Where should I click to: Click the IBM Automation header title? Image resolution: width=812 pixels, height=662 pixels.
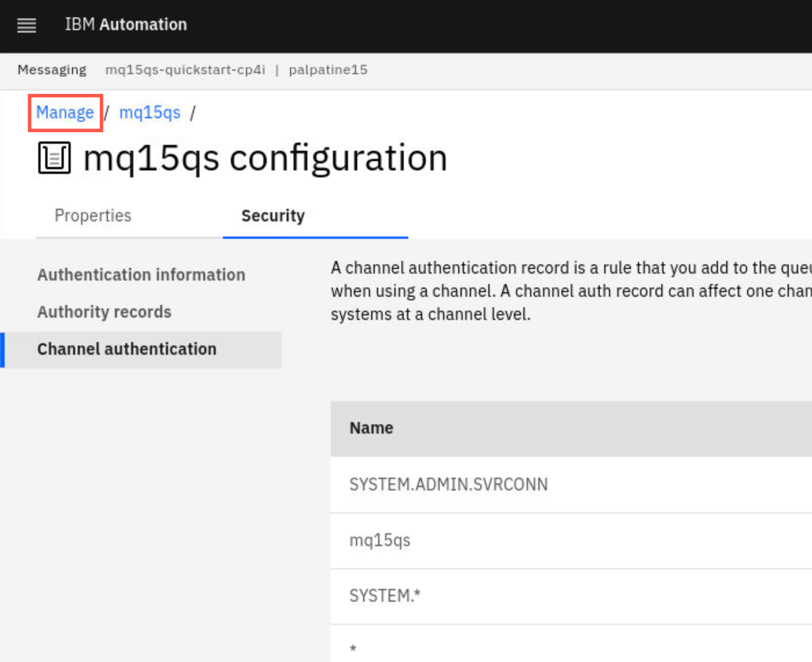(126, 24)
